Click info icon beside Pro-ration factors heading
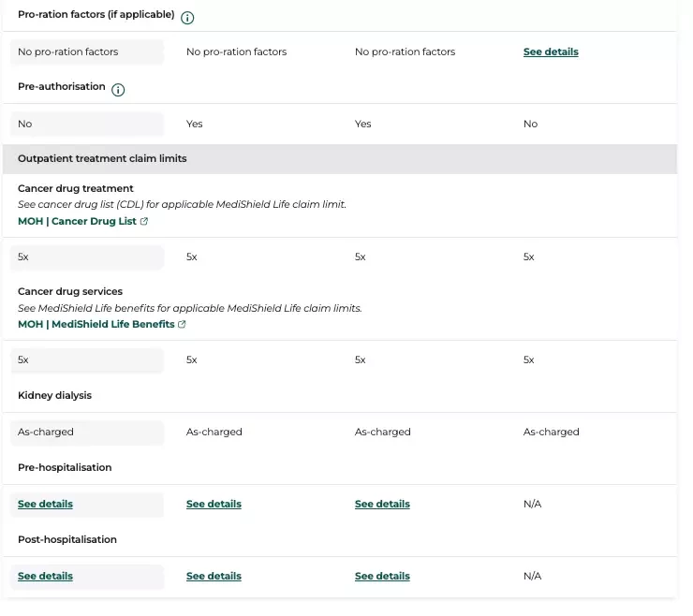This screenshot has width=693, height=616. tap(187, 18)
